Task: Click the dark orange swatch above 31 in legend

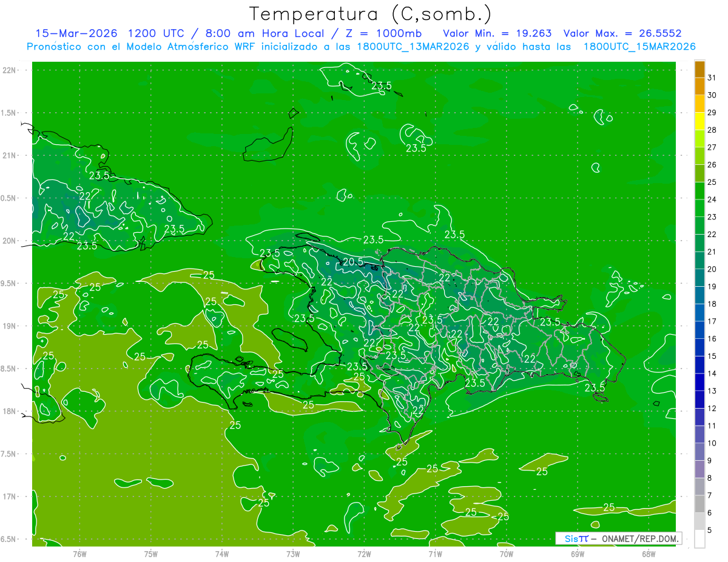Action: pyautogui.click(x=699, y=69)
